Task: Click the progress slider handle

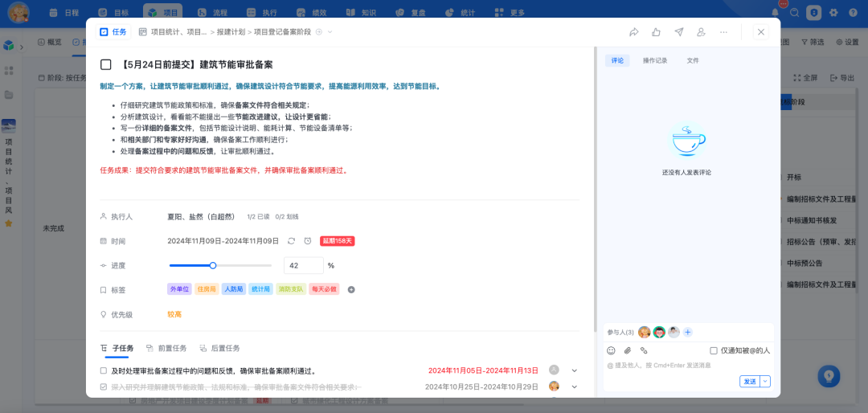Action: point(213,266)
